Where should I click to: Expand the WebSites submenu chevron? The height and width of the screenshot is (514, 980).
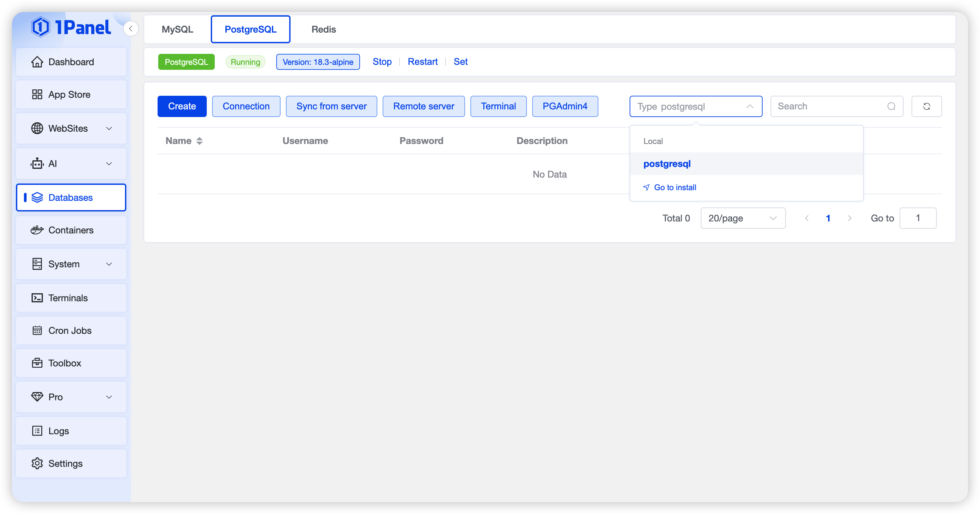coord(109,129)
